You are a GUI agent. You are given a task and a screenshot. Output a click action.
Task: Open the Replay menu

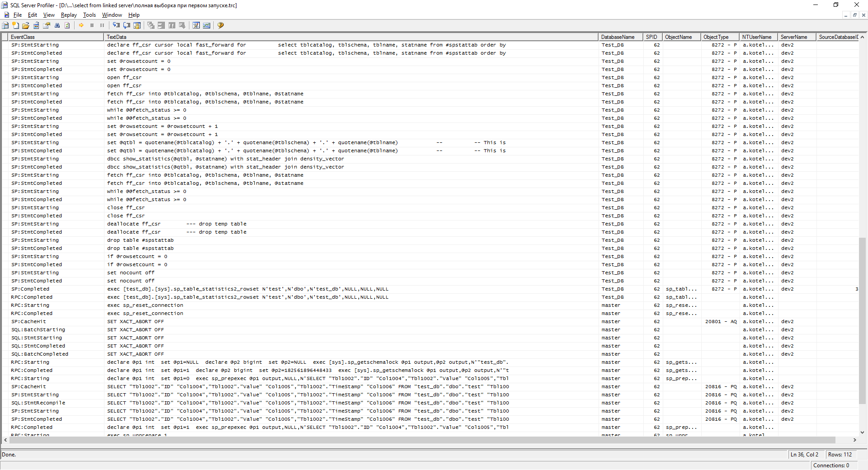point(69,15)
